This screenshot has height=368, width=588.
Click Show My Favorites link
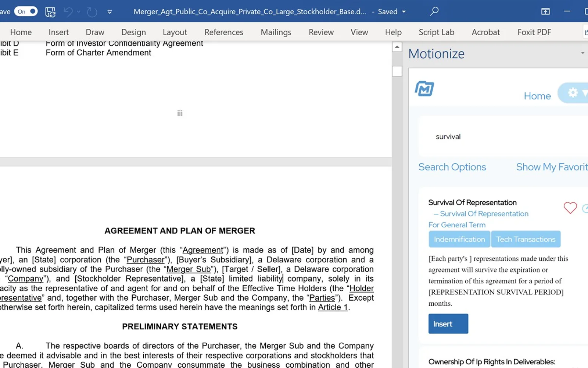click(552, 167)
